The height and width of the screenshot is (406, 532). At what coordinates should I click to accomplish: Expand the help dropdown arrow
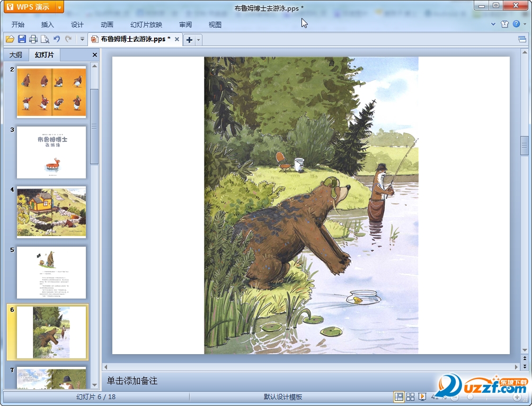click(525, 24)
